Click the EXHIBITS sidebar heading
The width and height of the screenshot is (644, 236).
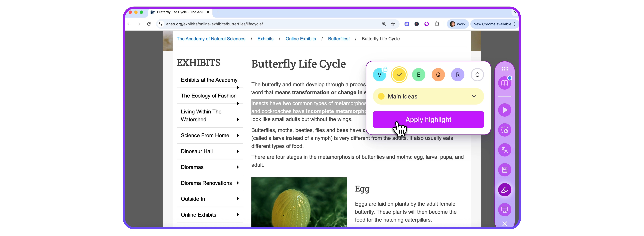198,62
